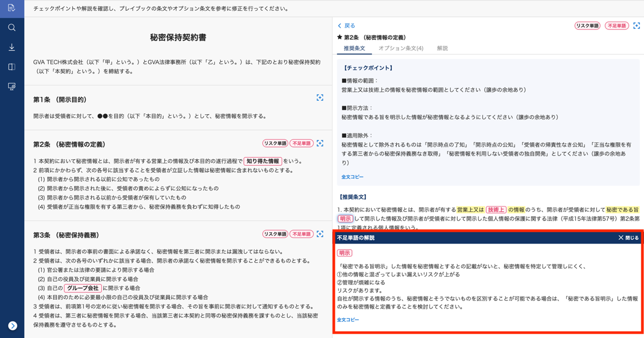Click the ■情報の範囲: checkpoint label
Image resolution: width=644 pixels, height=338 pixels.
click(x=360, y=80)
